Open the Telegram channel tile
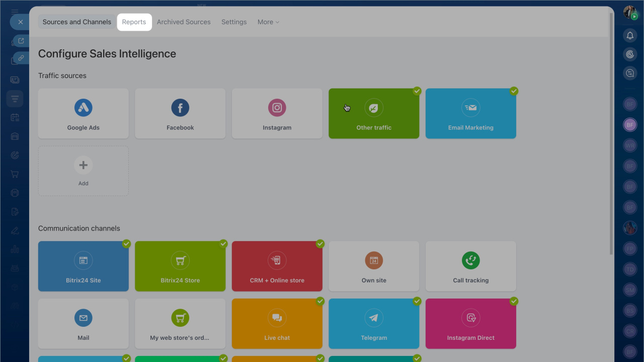Image resolution: width=644 pixels, height=362 pixels. click(374, 324)
